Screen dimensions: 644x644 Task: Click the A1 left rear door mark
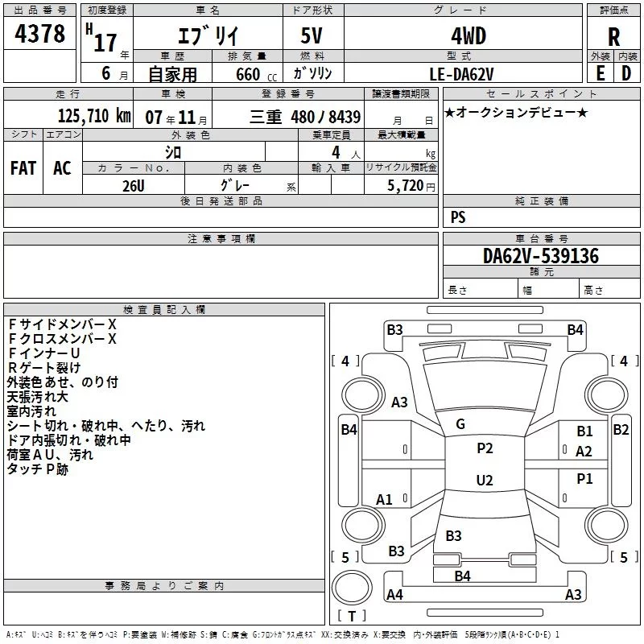point(384,499)
